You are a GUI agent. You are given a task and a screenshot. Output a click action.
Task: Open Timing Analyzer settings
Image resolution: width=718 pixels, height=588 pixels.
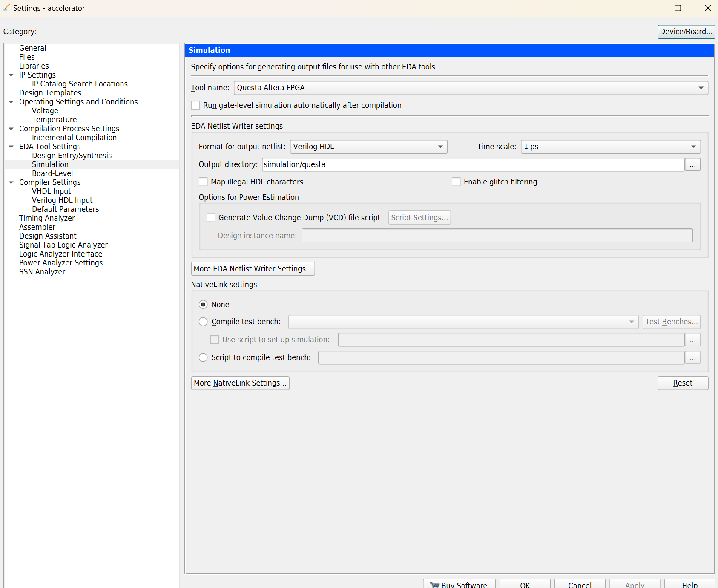click(47, 218)
